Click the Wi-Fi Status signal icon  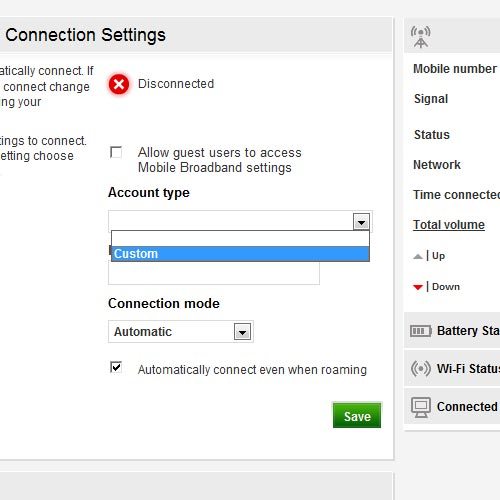421,369
